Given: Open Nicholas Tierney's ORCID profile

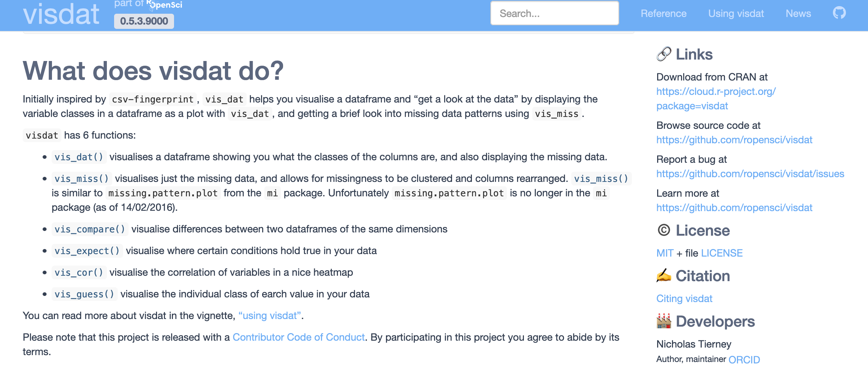Looking at the screenshot, I should [745, 359].
